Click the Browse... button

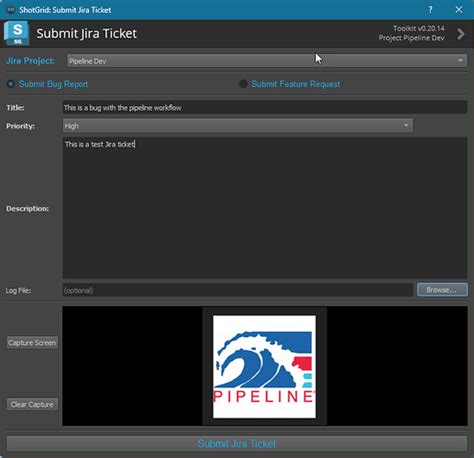coord(442,290)
